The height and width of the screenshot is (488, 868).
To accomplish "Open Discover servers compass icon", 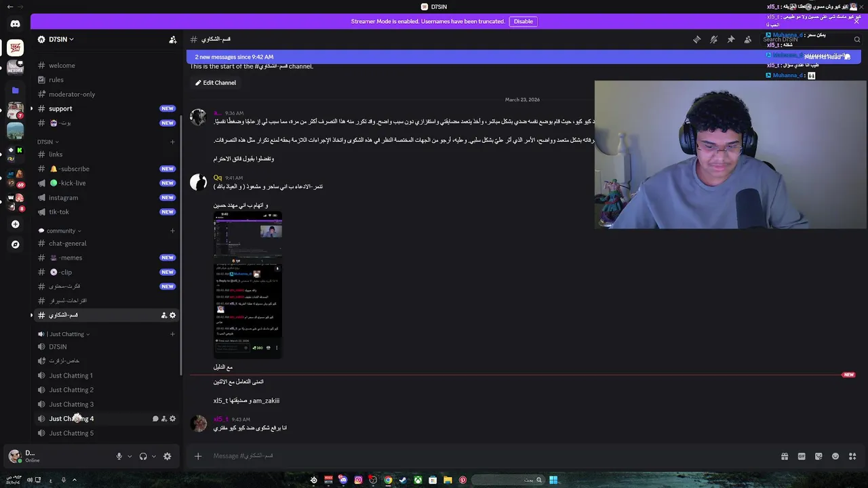I will 15,245.
